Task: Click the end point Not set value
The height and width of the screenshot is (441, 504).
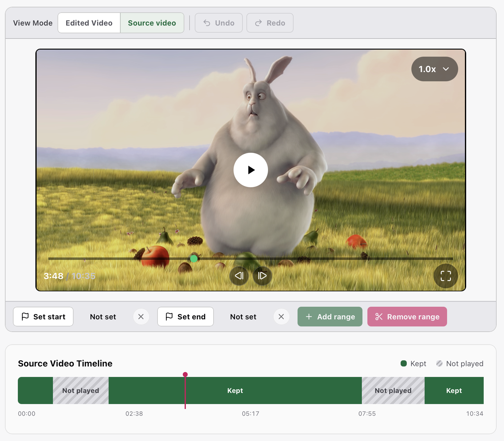Action: pyautogui.click(x=243, y=317)
